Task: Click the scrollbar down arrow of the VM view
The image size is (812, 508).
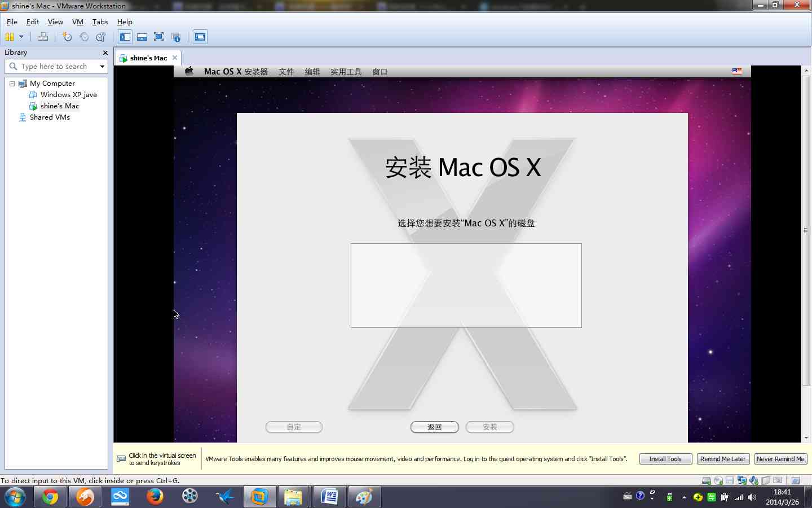Action: 806,438
